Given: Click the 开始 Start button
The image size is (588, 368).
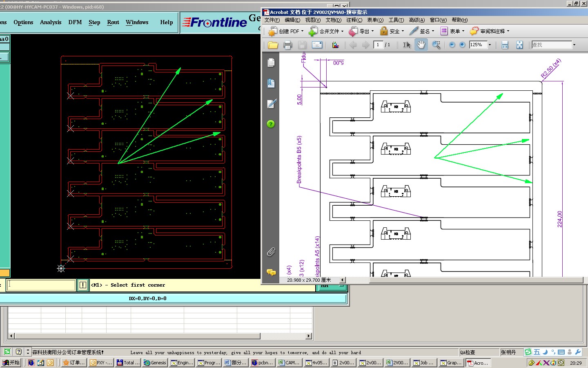Looking at the screenshot, I should coord(11,363).
